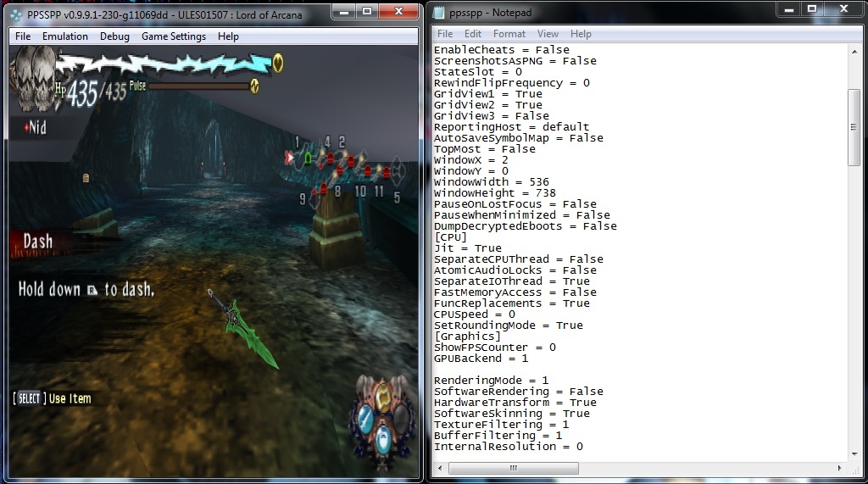The image size is (868, 484).
Task: Click Notepad vertical scrollbar down arrow
Action: [x=854, y=454]
